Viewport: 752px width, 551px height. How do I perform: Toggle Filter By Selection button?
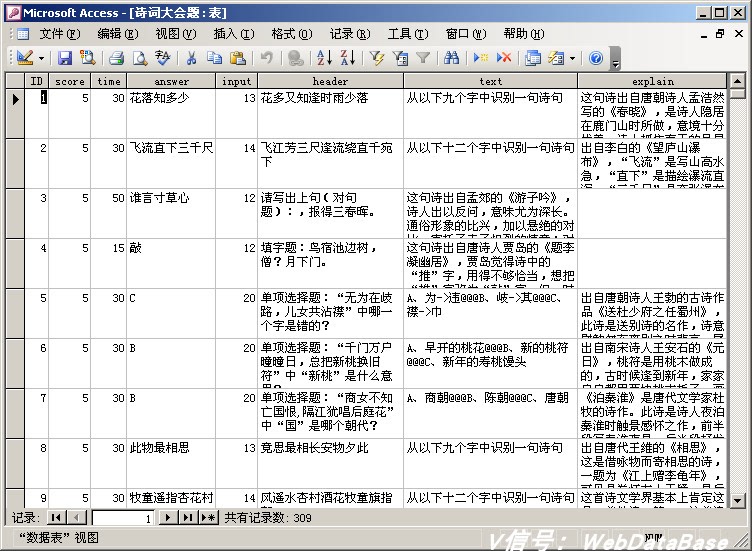pos(377,58)
